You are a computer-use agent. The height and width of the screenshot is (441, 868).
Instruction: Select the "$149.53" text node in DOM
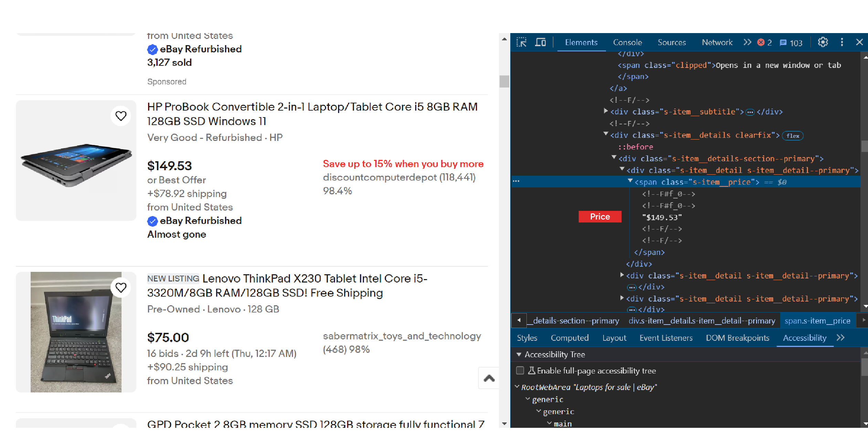pos(661,217)
